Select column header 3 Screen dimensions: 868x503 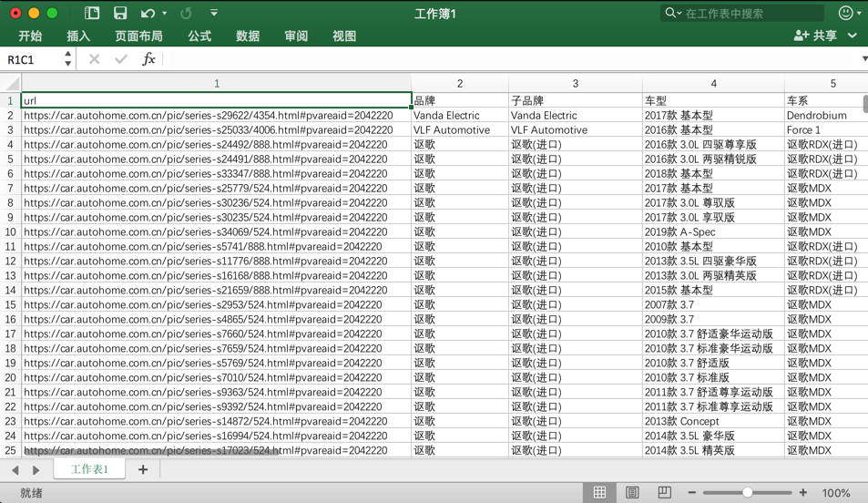(x=576, y=84)
